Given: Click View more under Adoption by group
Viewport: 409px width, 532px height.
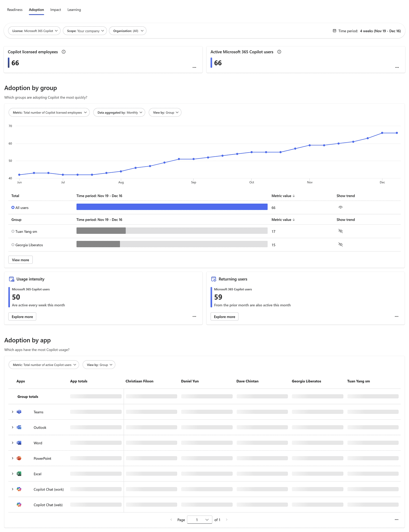Looking at the screenshot, I should coord(20,260).
